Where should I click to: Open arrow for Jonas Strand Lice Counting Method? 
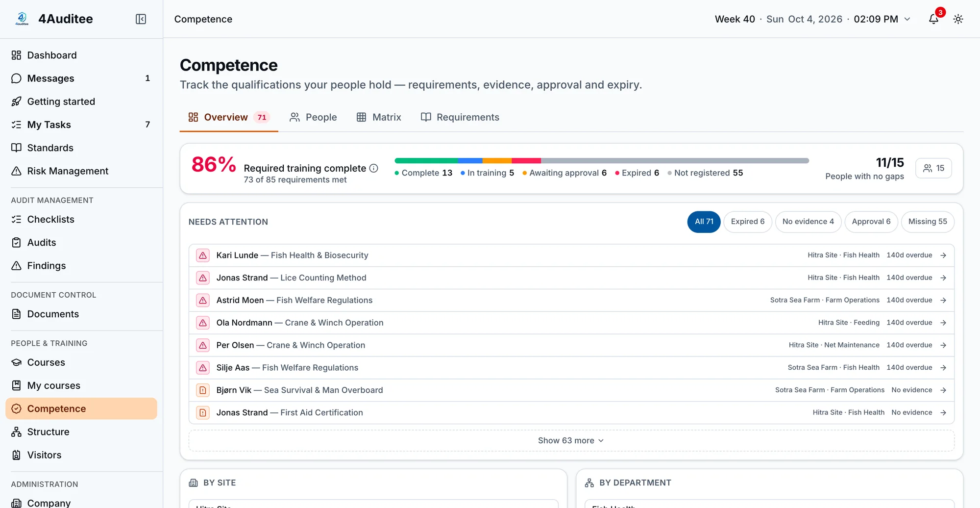pyautogui.click(x=943, y=278)
